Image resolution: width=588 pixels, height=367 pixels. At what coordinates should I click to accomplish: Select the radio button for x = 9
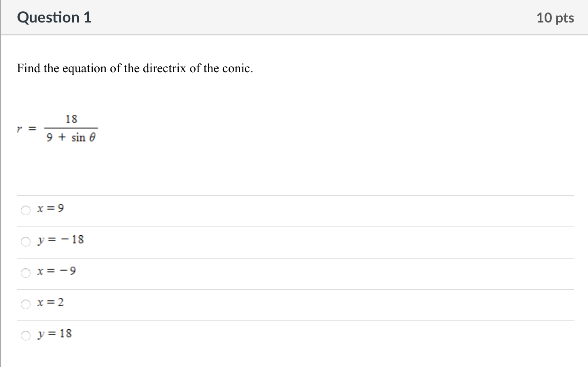tap(26, 210)
